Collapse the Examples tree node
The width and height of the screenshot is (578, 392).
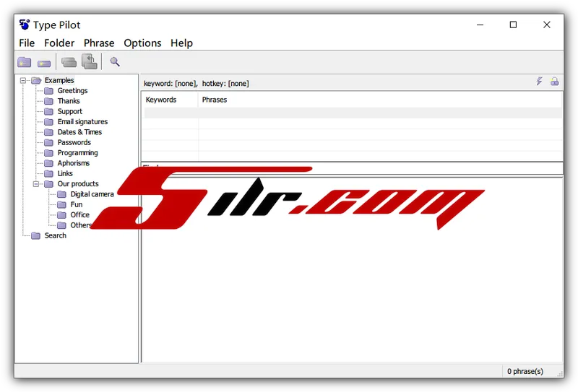pyautogui.click(x=23, y=80)
